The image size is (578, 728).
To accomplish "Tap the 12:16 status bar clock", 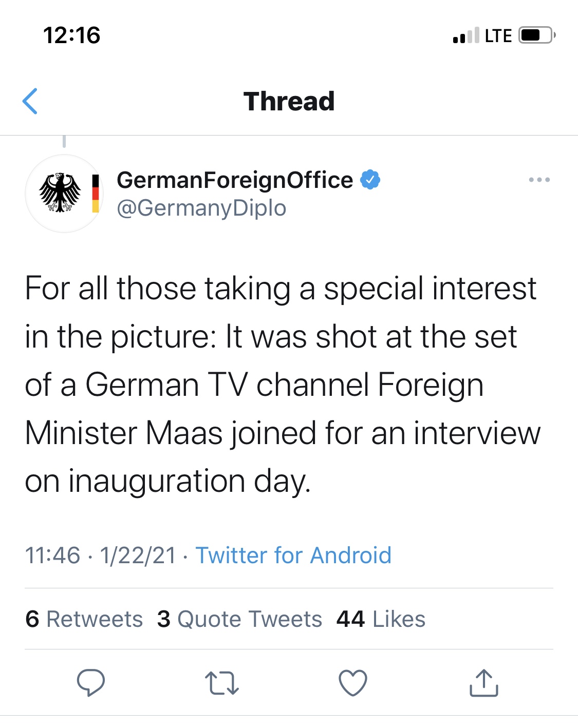I will [x=71, y=35].
